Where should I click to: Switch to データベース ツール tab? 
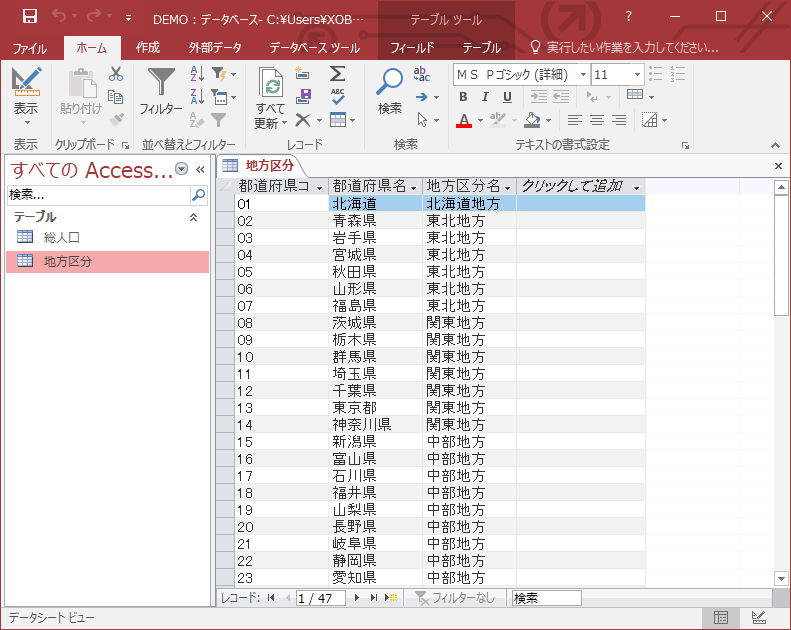(x=314, y=48)
